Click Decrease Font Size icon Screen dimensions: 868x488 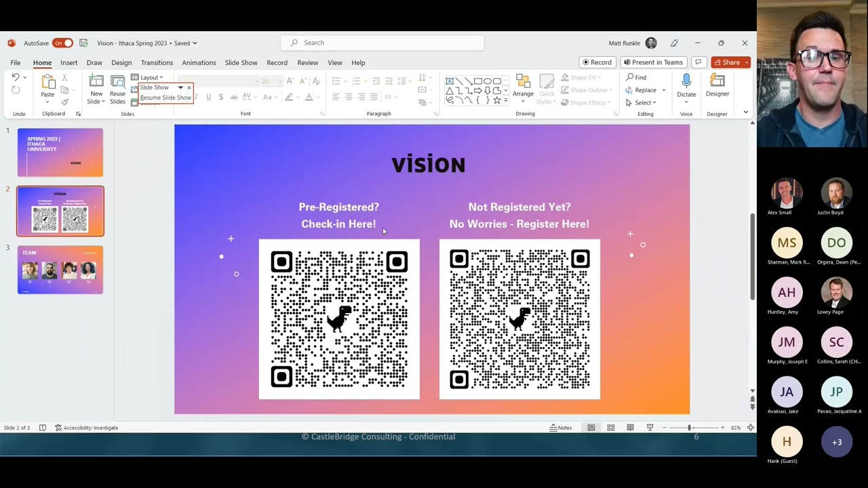(x=302, y=81)
